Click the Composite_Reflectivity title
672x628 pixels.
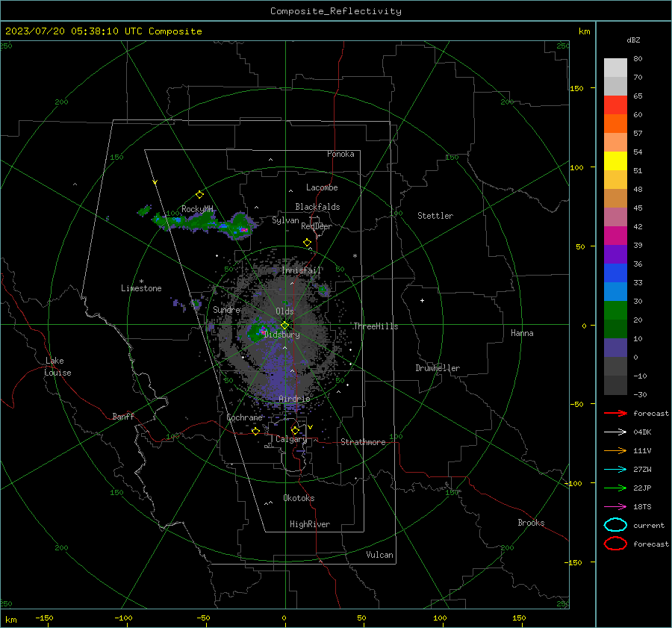(x=335, y=11)
